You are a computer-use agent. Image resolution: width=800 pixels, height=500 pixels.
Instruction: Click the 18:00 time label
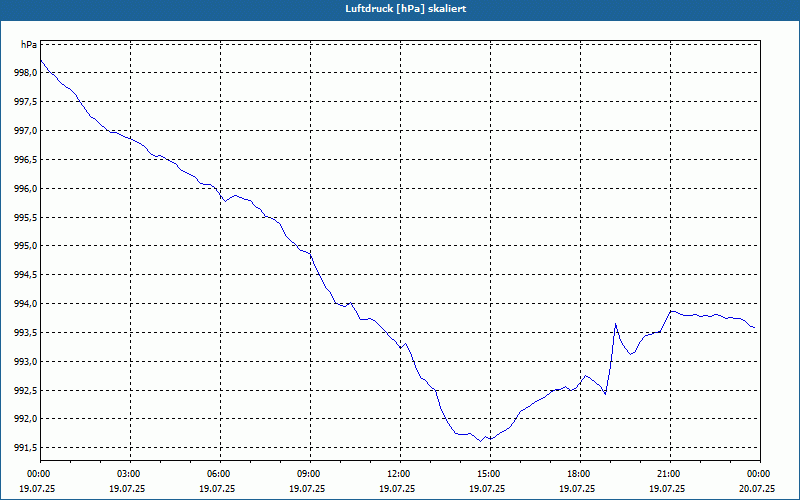pos(580,474)
